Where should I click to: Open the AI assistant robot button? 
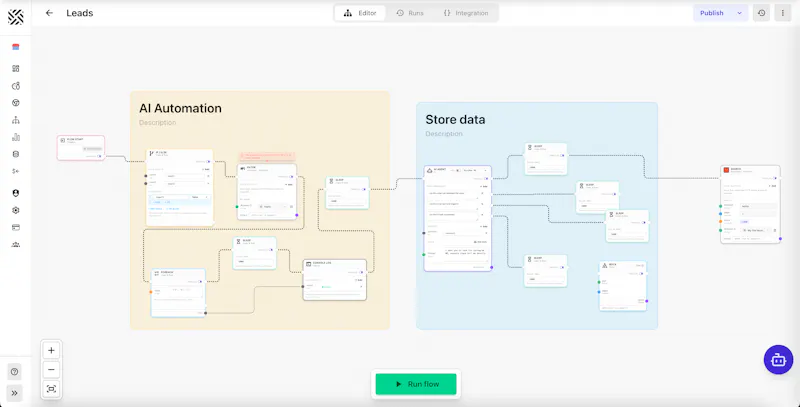778,360
